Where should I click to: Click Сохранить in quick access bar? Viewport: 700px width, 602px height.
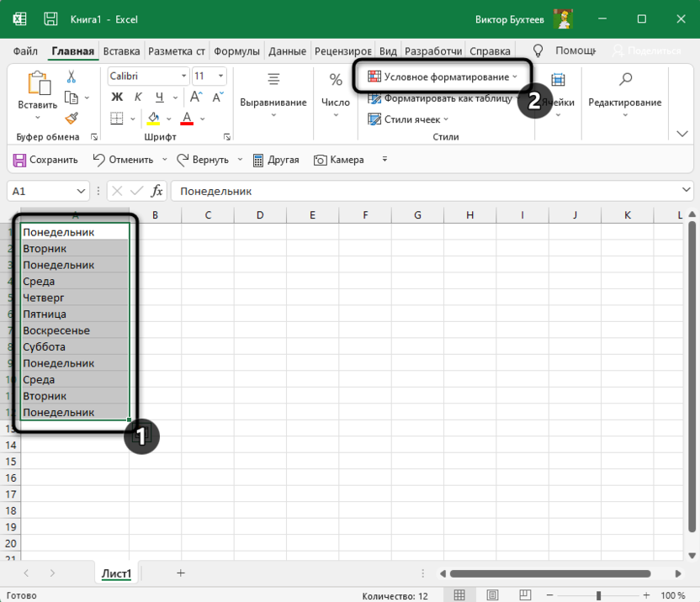45,160
